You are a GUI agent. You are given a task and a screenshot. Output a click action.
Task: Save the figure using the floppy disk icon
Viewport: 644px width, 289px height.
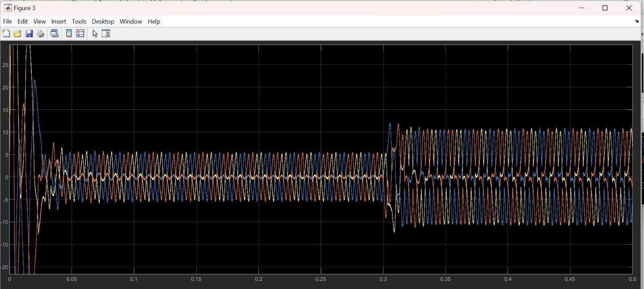29,34
